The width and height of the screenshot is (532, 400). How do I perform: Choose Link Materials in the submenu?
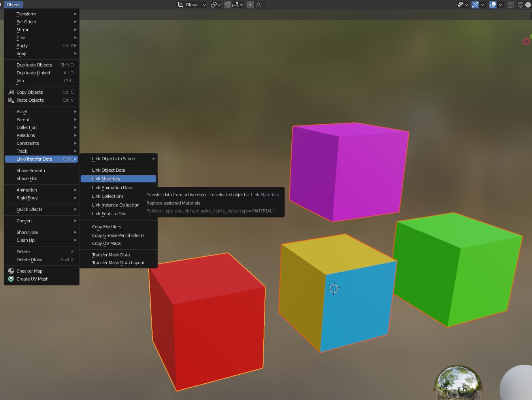tap(119, 179)
